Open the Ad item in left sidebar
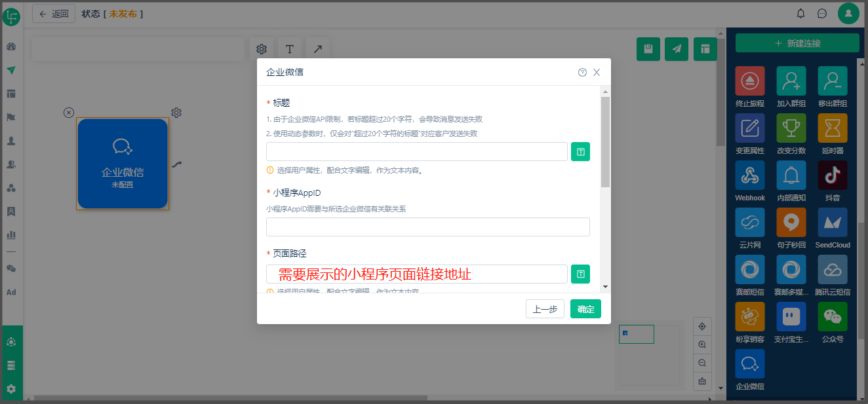 11,292
